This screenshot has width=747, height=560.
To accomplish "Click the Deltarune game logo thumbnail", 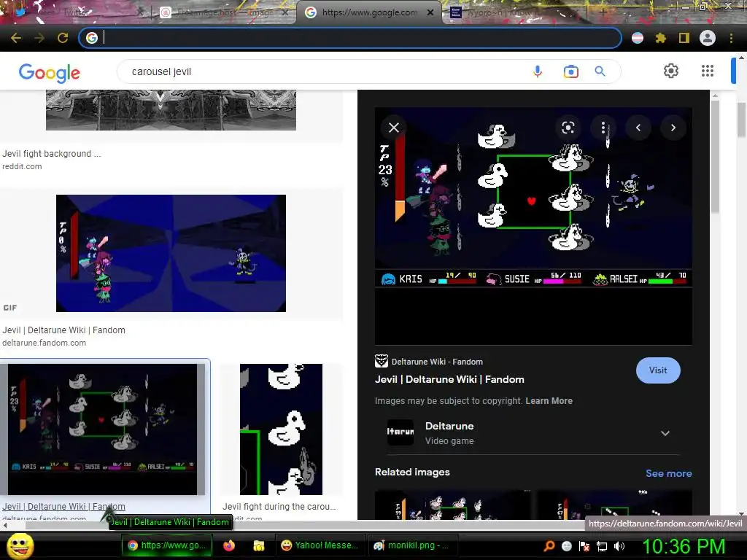I will (400, 432).
